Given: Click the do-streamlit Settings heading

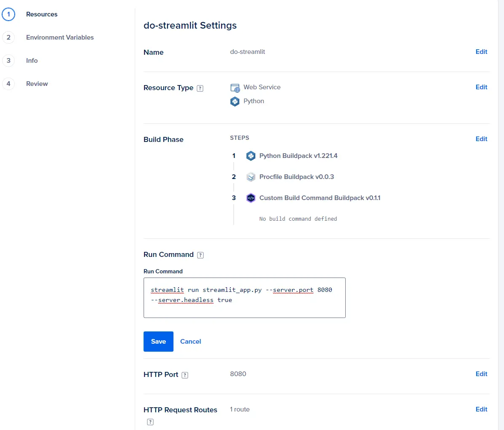Looking at the screenshot, I should pyautogui.click(x=190, y=25).
